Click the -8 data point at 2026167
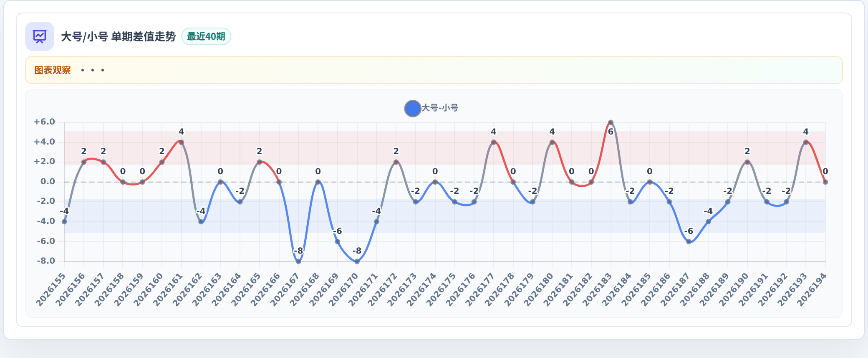This screenshot has height=358, width=868. 298,262
